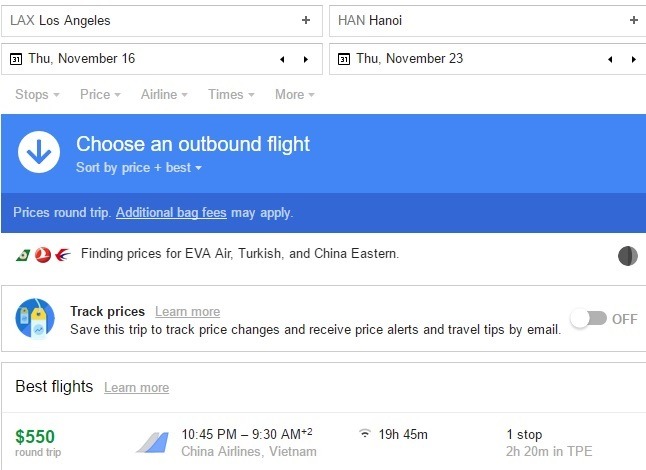Click the loading progress indicator circle

627,256
